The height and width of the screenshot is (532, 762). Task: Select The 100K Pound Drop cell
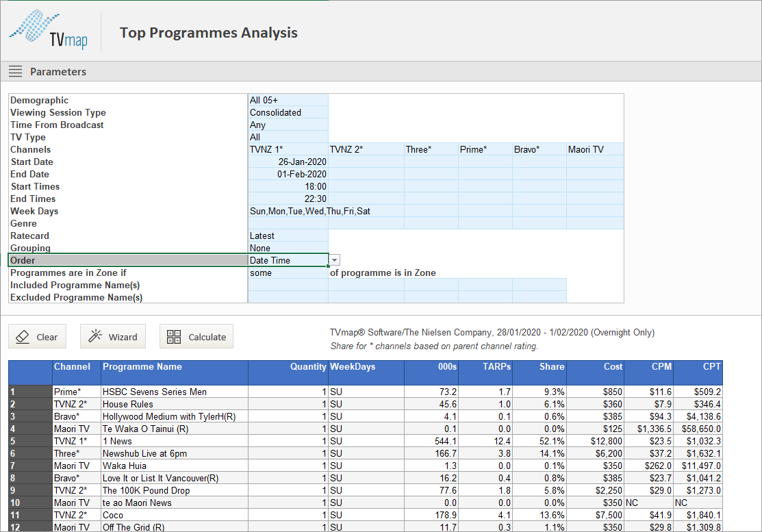(175, 491)
